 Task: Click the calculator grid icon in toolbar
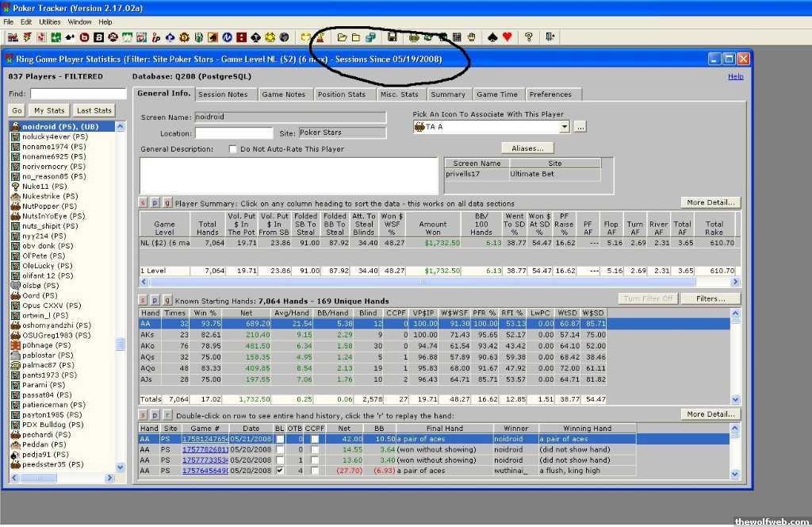pos(456,37)
